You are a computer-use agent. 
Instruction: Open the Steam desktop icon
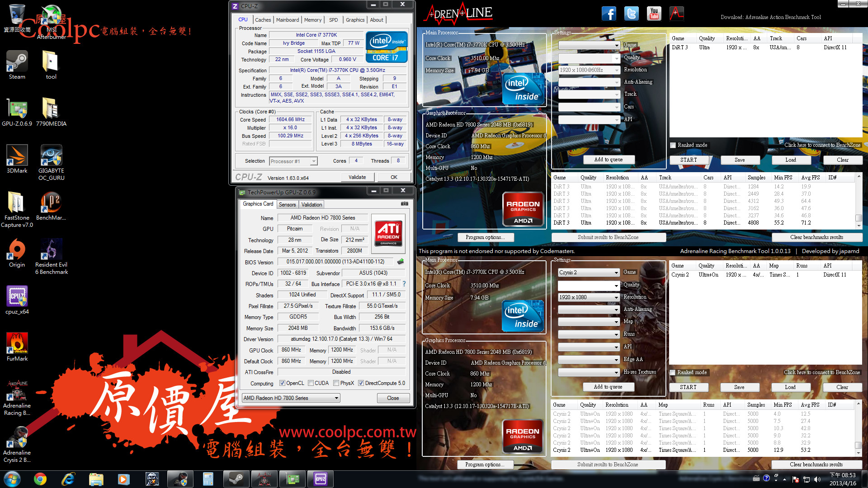click(17, 64)
